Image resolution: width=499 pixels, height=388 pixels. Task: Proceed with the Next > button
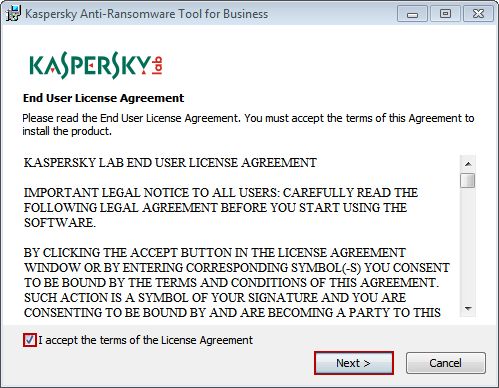354,363
